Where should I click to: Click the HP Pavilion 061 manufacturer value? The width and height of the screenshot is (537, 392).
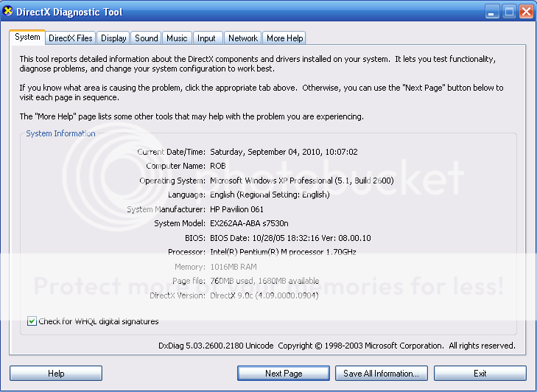pos(236,209)
